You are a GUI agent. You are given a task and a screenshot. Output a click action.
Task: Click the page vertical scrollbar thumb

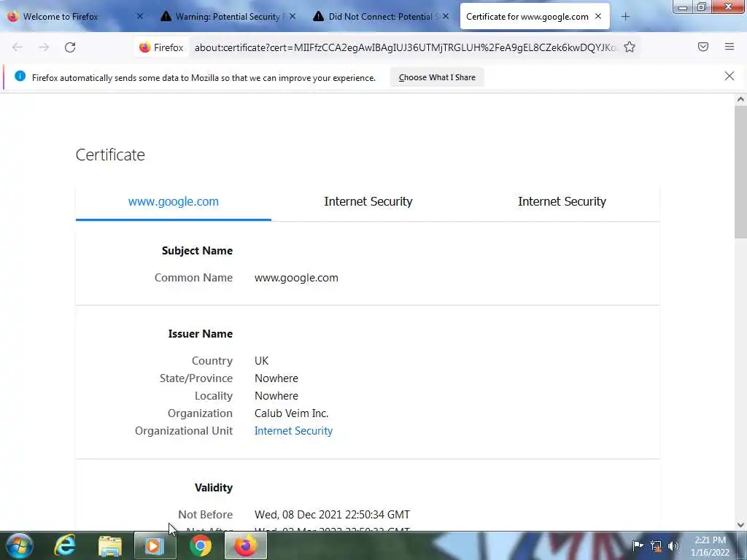(x=740, y=171)
